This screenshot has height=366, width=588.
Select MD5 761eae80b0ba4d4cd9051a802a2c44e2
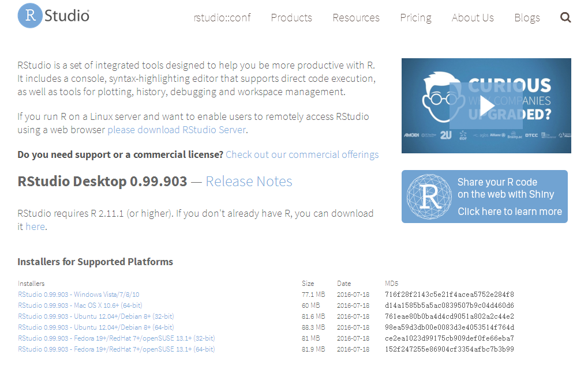pyautogui.click(x=450, y=316)
